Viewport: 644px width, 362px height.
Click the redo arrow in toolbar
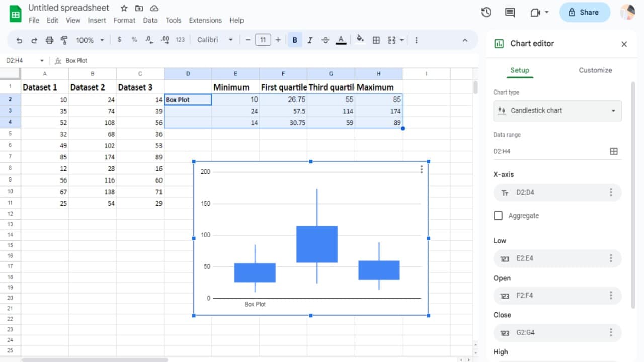pyautogui.click(x=34, y=40)
